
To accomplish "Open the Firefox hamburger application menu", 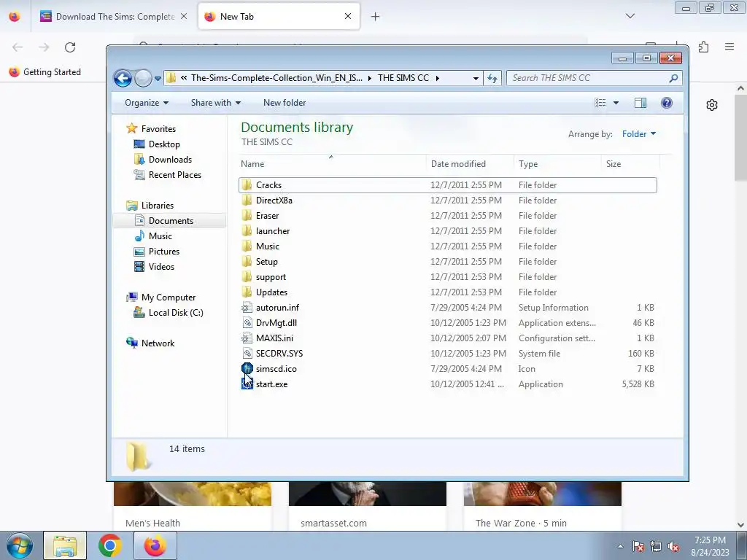I will tap(729, 47).
